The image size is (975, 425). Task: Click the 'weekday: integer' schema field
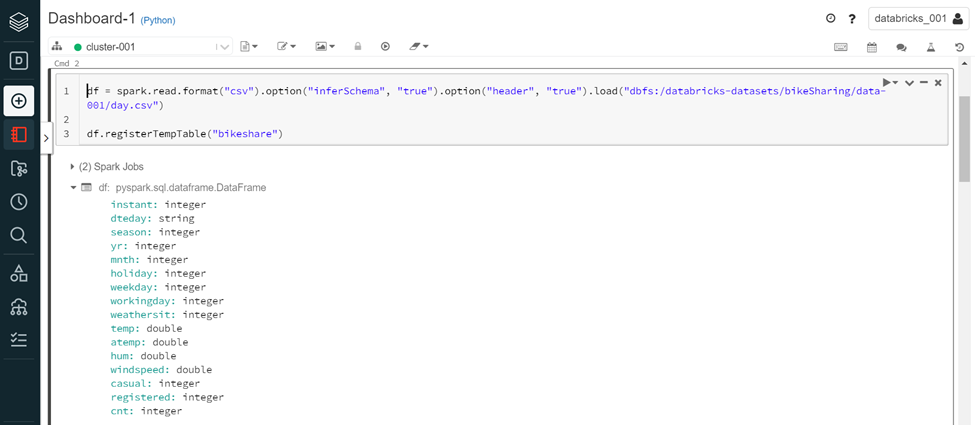pyautogui.click(x=158, y=287)
